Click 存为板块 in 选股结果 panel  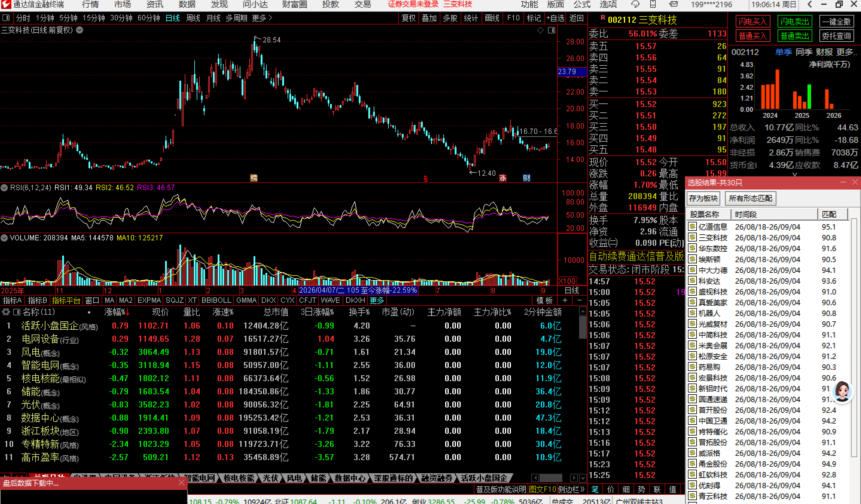click(703, 198)
